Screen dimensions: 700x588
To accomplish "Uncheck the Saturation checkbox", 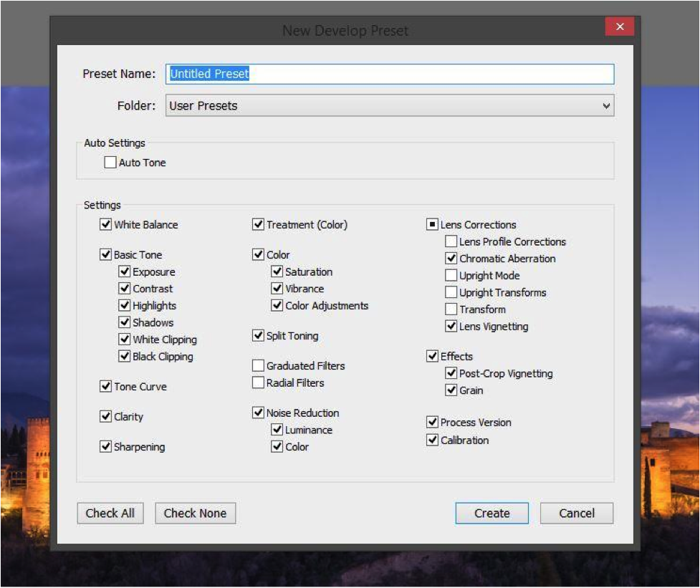I will point(277,271).
